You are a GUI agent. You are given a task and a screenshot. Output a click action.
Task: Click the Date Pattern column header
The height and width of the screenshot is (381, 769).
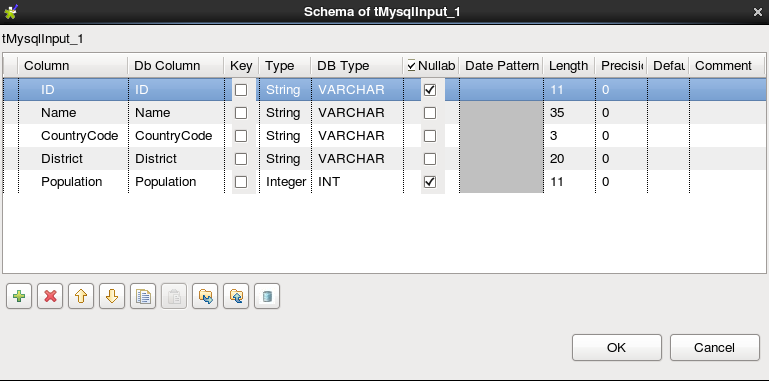click(x=501, y=66)
